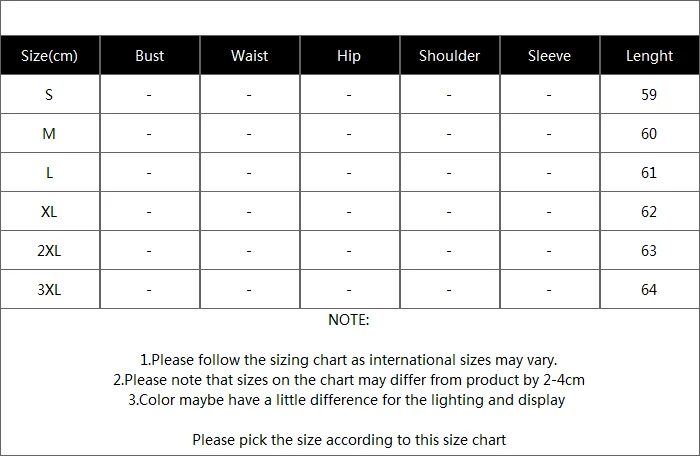Image resolution: width=700 pixels, height=456 pixels.
Task: Click the length value 64
Action: click(x=649, y=290)
